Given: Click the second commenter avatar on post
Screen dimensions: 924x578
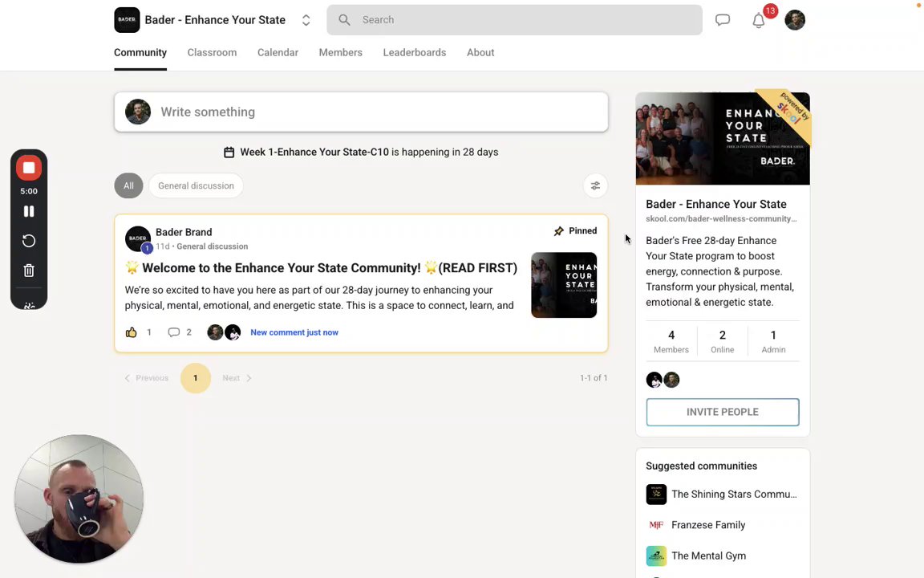Looking at the screenshot, I should [233, 332].
